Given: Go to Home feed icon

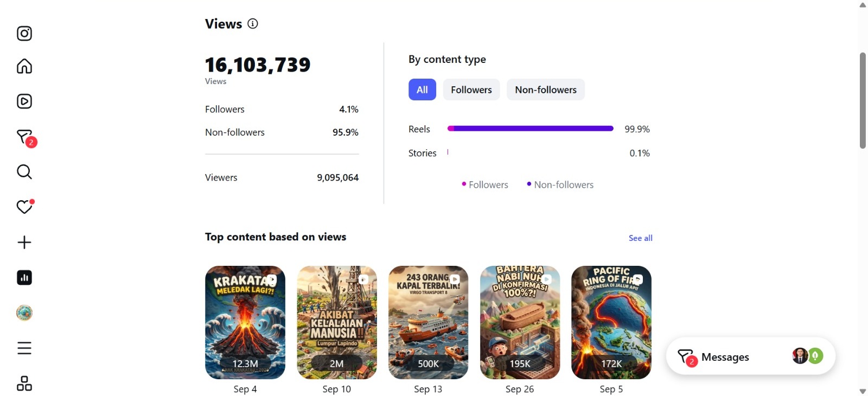Looking at the screenshot, I should [x=24, y=66].
